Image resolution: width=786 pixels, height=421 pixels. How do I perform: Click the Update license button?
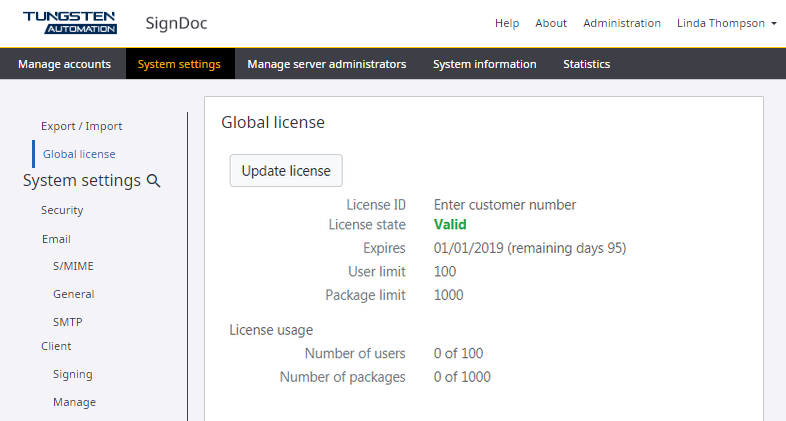click(286, 170)
